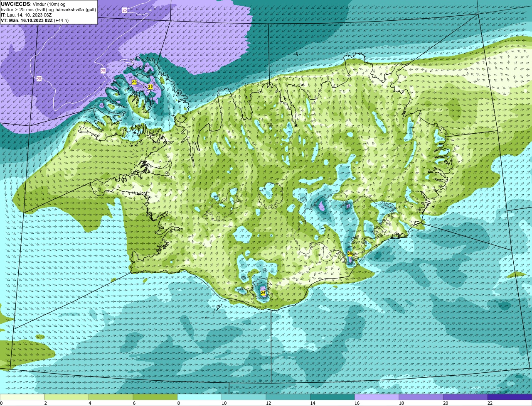Click the yellow 26 gust marker in Westfjords

[150, 86]
